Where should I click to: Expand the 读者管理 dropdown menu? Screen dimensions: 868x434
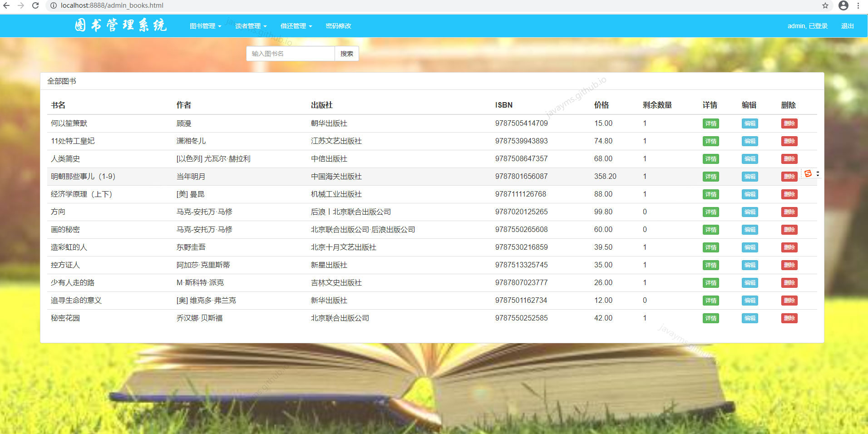click(251, 26)
